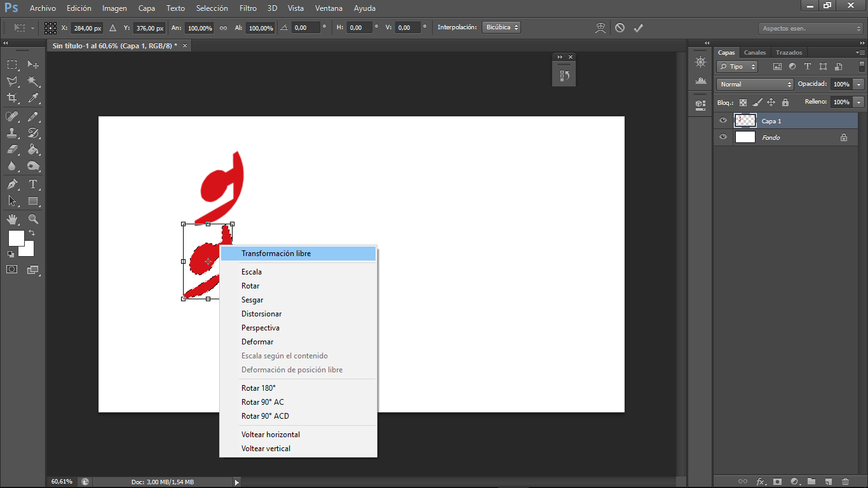Screen dimensions: 868x488
Task: Select the Rectangular Marquee tool
Action: point(12,65)
